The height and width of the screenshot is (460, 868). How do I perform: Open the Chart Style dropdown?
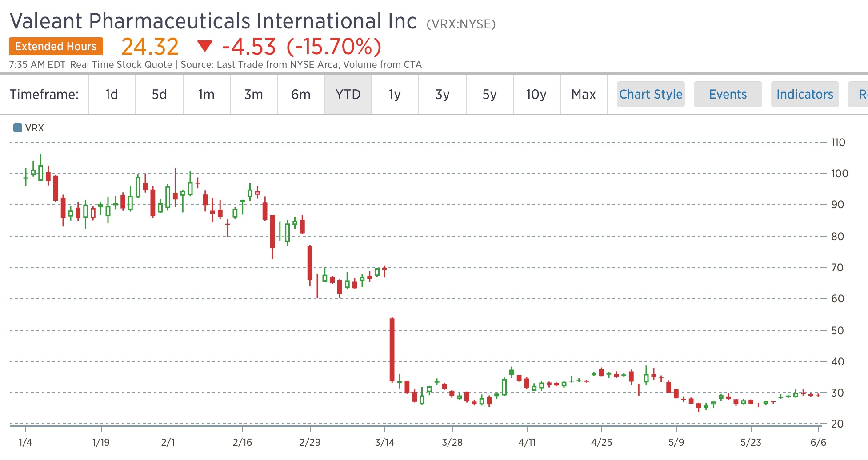click(651, 94)
